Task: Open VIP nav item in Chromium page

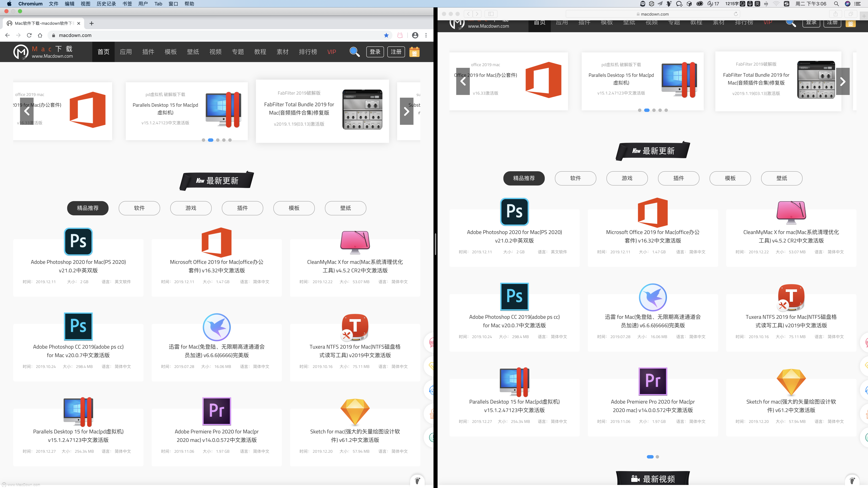Action: [332, 52]
